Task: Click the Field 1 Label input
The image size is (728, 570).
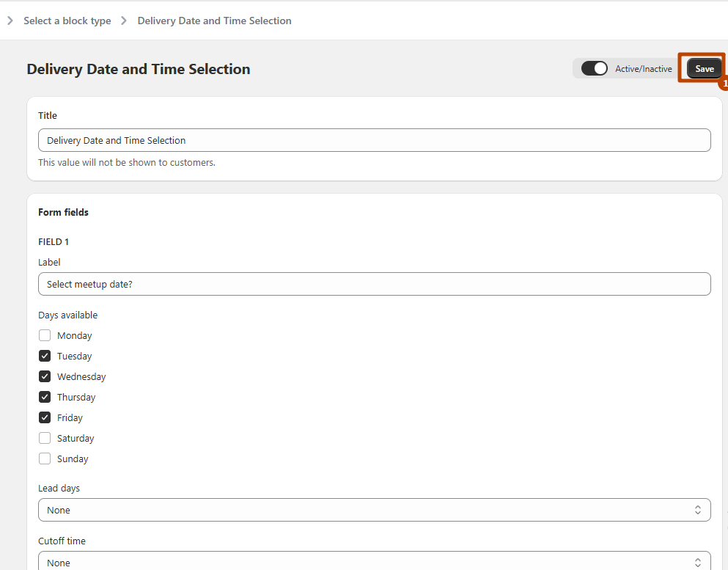Action: point(374,284)
